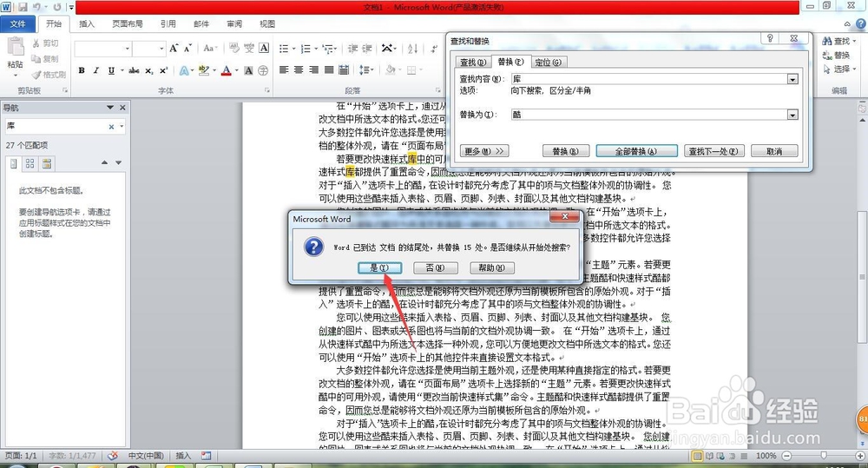
Task: Click the Increase Indent icon
Action: 366,49
